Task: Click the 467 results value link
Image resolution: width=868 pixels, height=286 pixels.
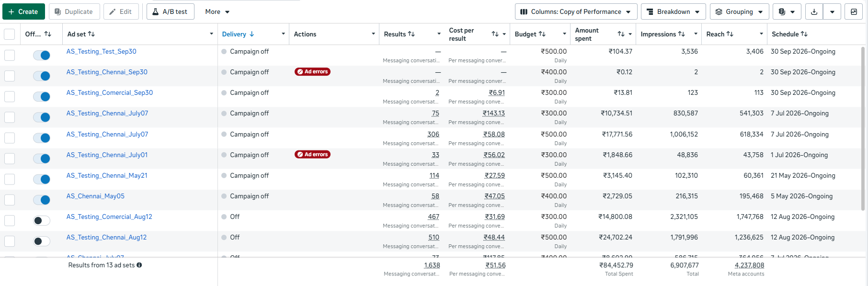Action: [x=434, y=217]
